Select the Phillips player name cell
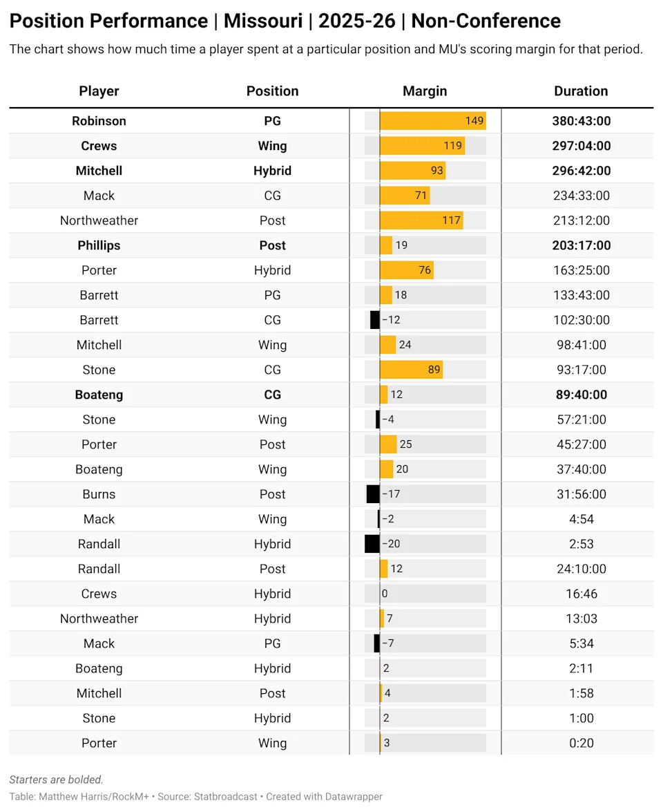The height and width of the screenshot is (812, 663). [x=99, y=245]
